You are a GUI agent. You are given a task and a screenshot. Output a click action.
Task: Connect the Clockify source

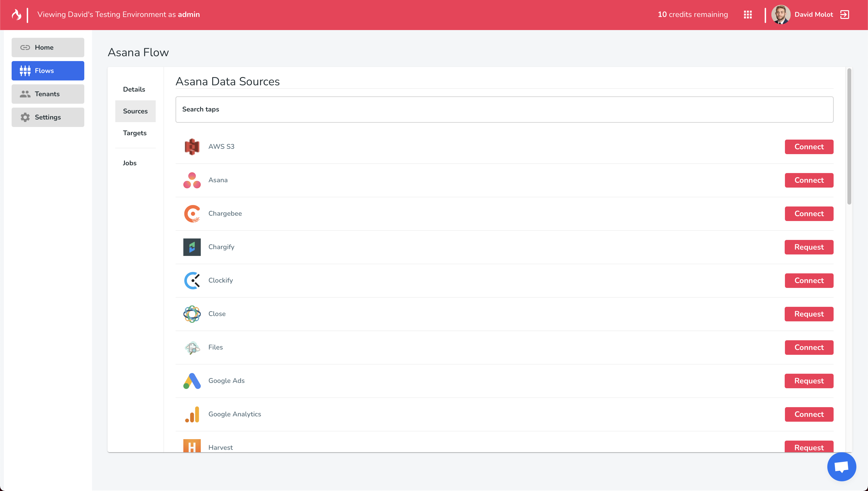click(809, 281)
